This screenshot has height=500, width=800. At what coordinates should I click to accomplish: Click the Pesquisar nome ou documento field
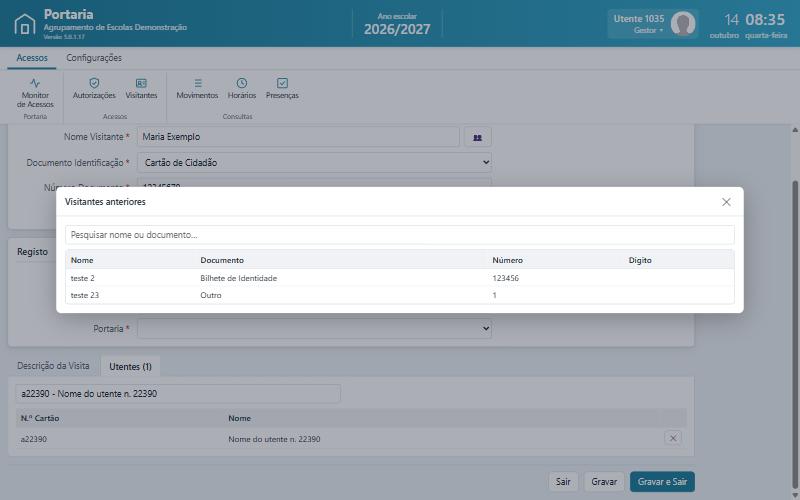(400, 235)
